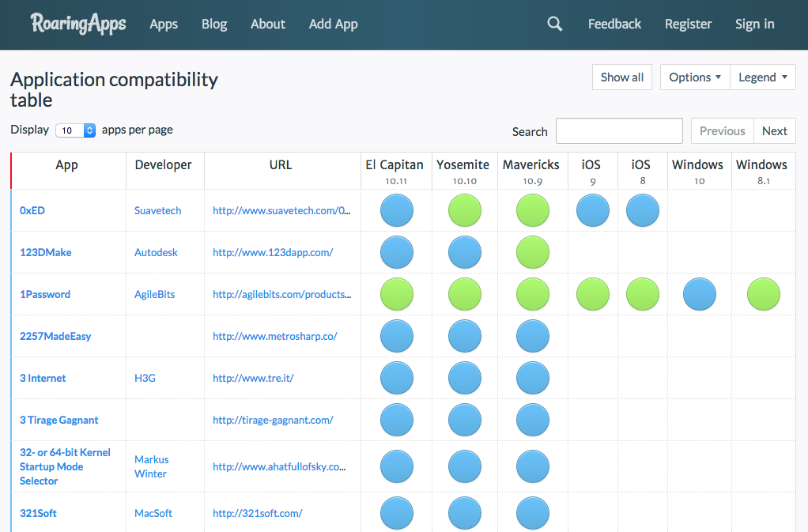808x532 pixels.
Task: Open the apps per page dropdown
Action: pyautogui.click(x=75, y=130)
